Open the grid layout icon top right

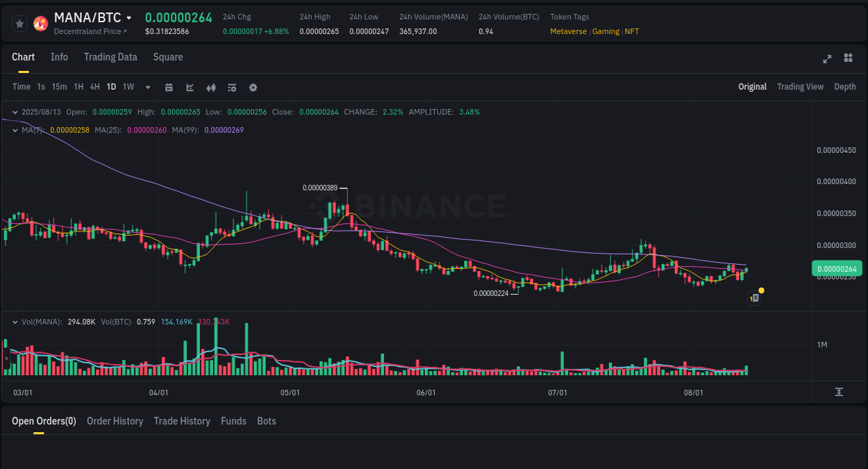pyautogui.click(x=848, y=59)
